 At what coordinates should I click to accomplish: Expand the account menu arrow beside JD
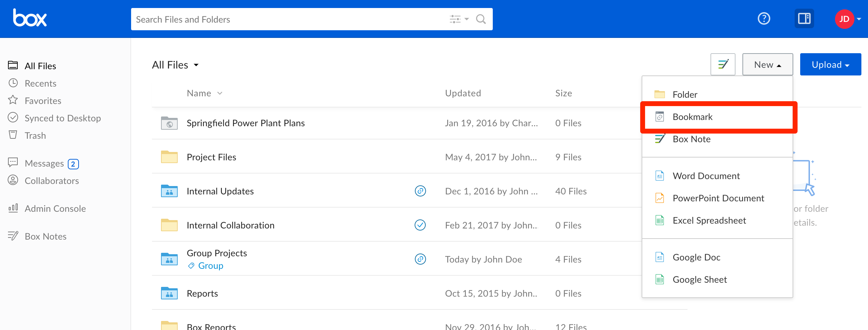[859, 19]
